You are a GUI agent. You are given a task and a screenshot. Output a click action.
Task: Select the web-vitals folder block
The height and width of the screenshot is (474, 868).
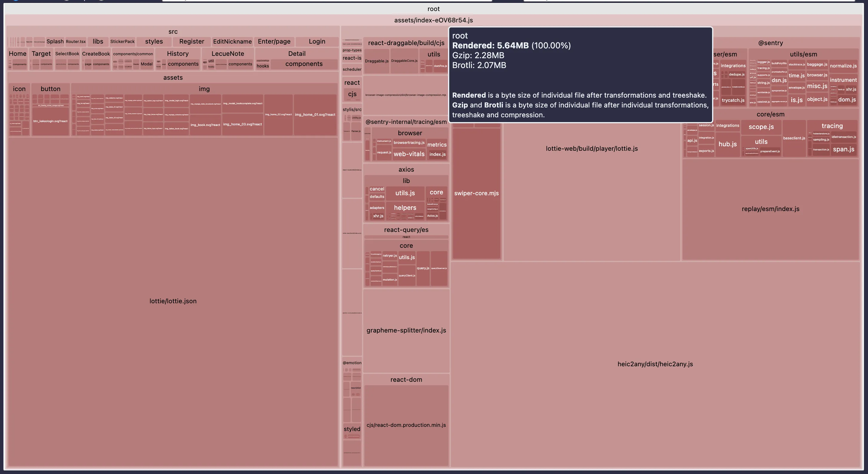coord(409,154)
